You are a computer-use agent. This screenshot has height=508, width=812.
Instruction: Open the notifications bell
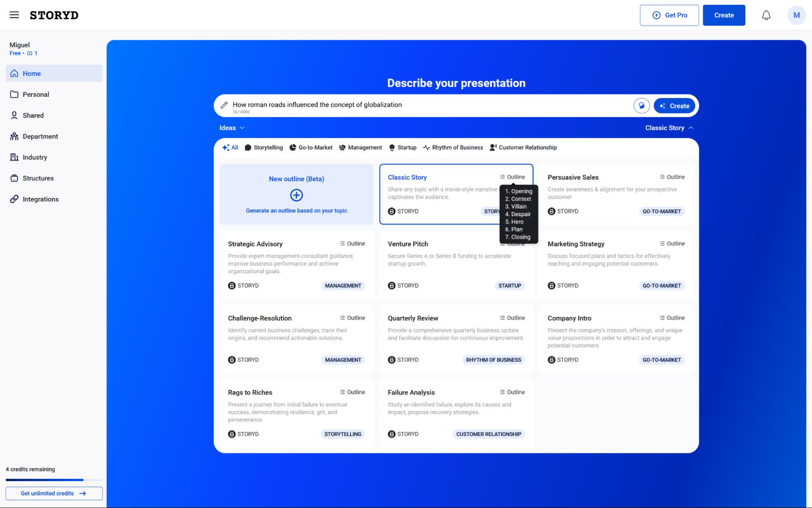pos(767,15)
